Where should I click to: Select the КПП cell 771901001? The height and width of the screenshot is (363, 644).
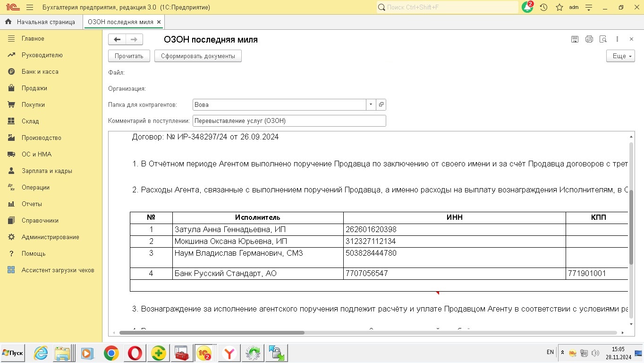(x=597, y=274)
